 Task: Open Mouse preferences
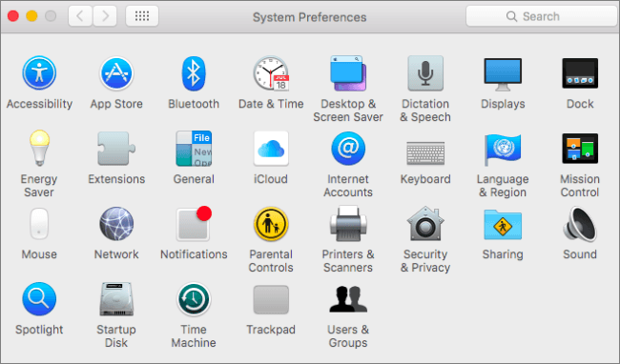click(x=39, y=224)
